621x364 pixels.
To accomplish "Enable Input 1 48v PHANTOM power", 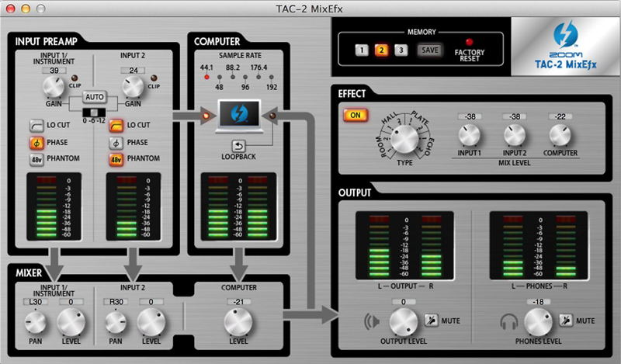I will (36, 160).
